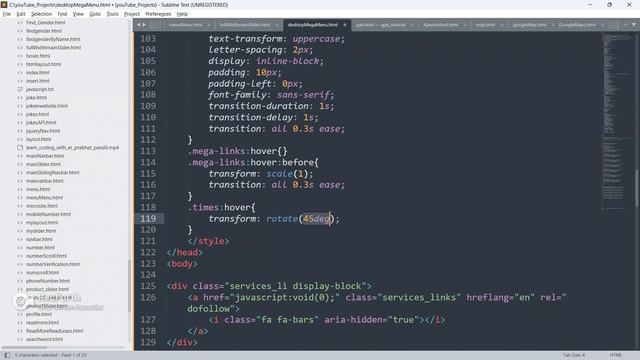The image size is (640, 360).
Task: Open mainNavbar.html from the sidebar
Action: [45, 156]
